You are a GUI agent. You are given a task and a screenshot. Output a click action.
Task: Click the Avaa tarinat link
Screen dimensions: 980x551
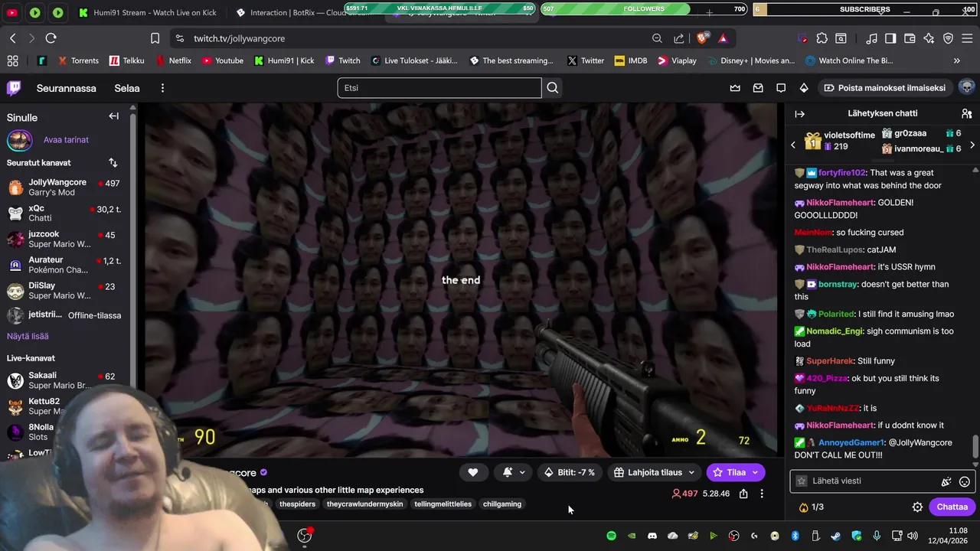(x=66, y=140)
